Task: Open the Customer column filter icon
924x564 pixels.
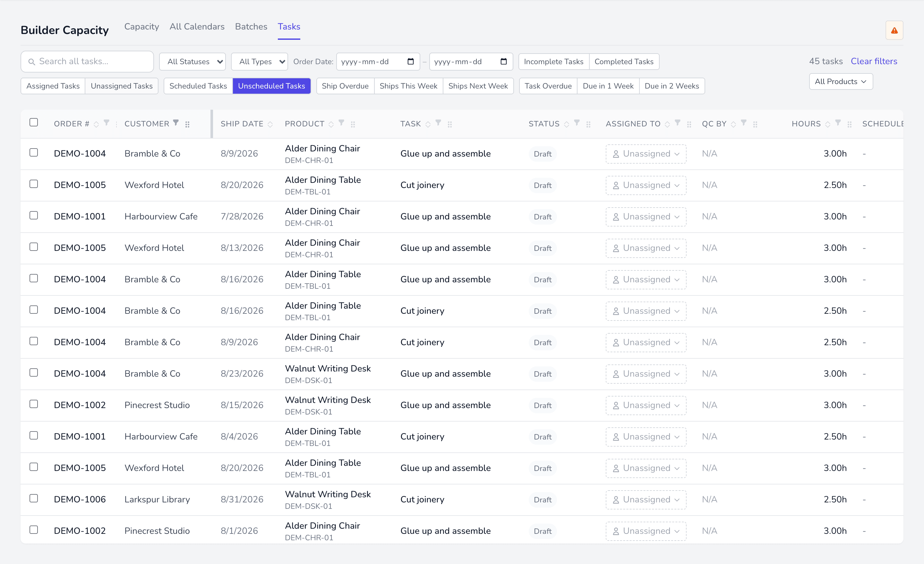Action: tap(176, 123)
